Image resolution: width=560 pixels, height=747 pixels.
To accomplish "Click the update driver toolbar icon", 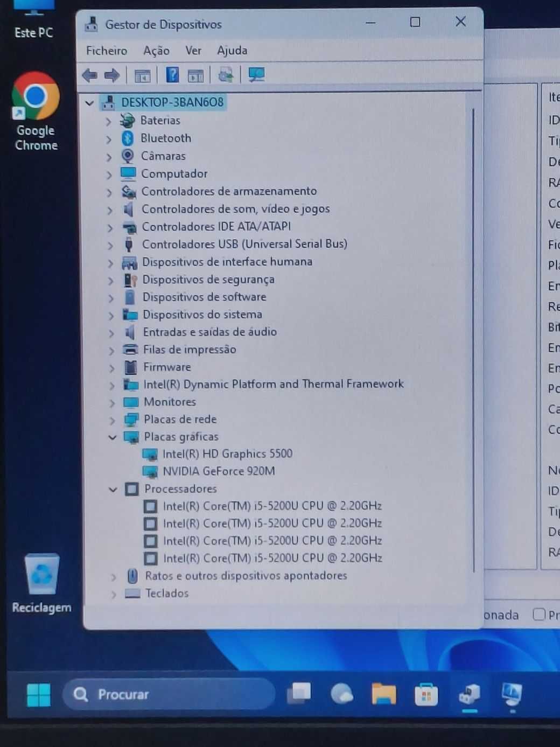I will tap(226, 75).
